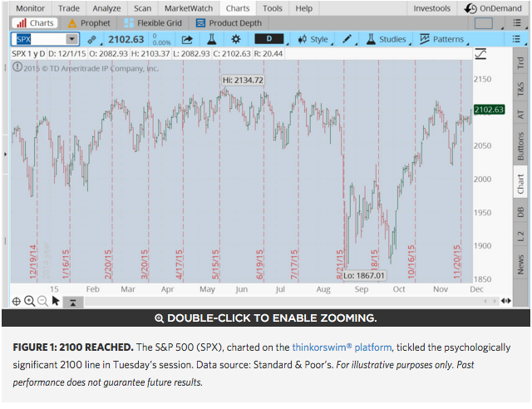Click the crosshair cursor icon
The width and height of the screenshot is (532, 409).
17,302
